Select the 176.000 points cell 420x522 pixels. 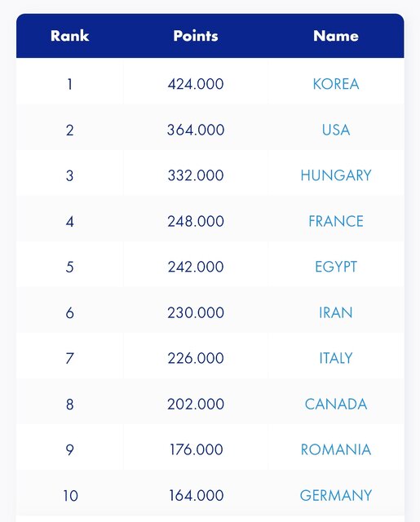pos(197,449)
